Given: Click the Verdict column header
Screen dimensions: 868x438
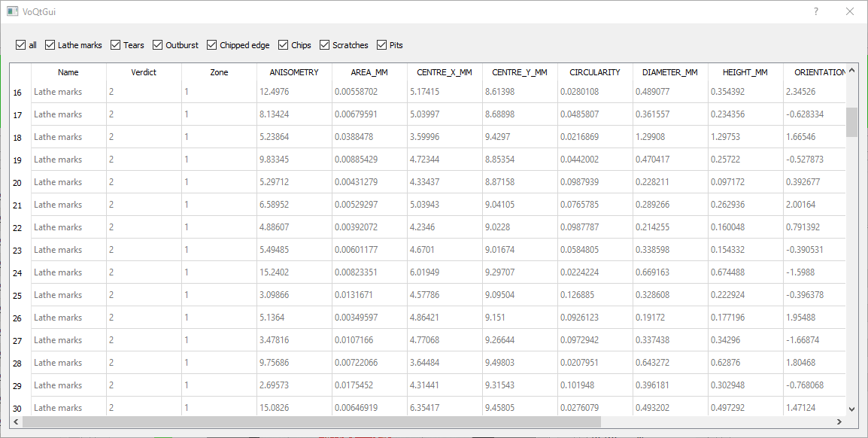Looking at the screenshot, I should point(144,73).
